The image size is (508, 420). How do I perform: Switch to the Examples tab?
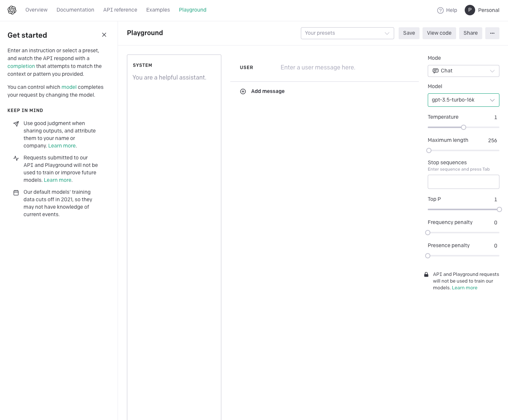[x=158, y=10]
